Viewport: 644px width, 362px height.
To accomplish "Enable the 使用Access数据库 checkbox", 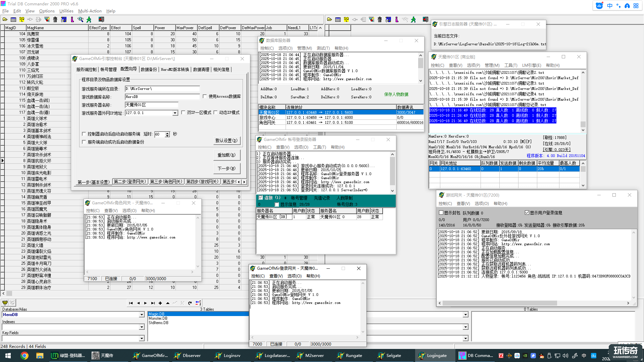I will 205,97.
